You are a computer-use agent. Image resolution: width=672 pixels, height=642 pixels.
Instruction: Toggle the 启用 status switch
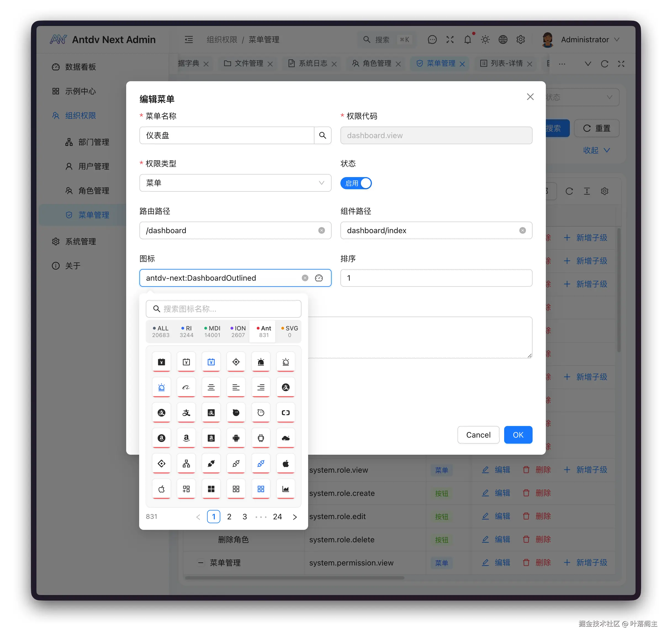pyautogui.click(x=356, y=183)
